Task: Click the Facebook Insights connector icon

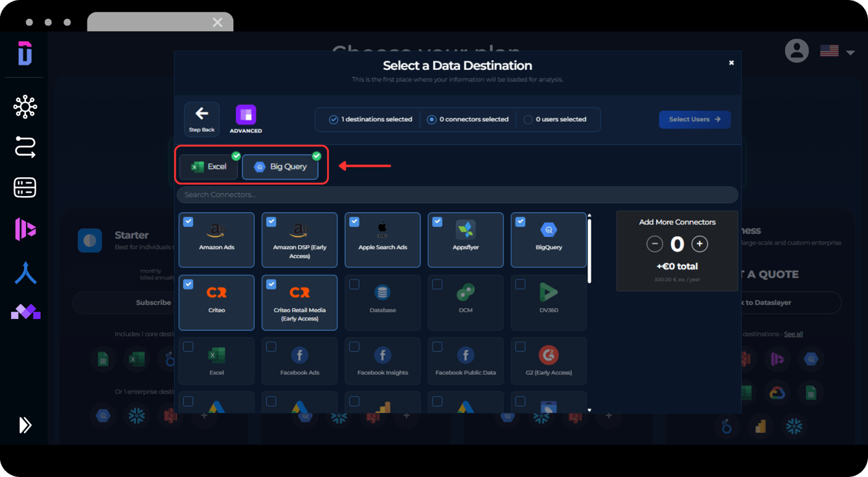Action: 383,355
